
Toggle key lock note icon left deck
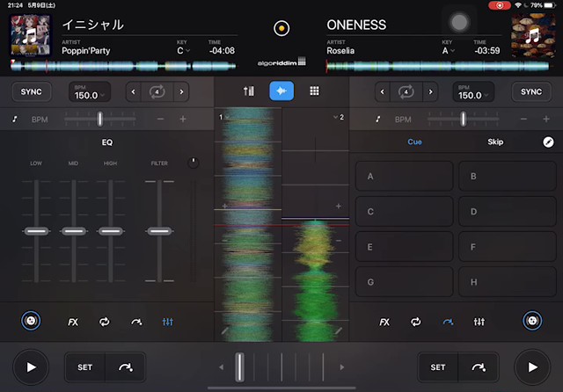(x=15, y=119)
